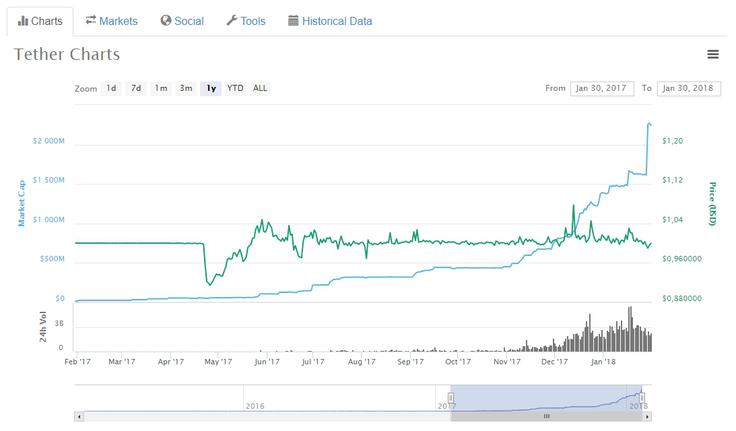Screen dimensions: 736x431
Task: Click the Jan '18 date axis label
Action: pos(603,362)
